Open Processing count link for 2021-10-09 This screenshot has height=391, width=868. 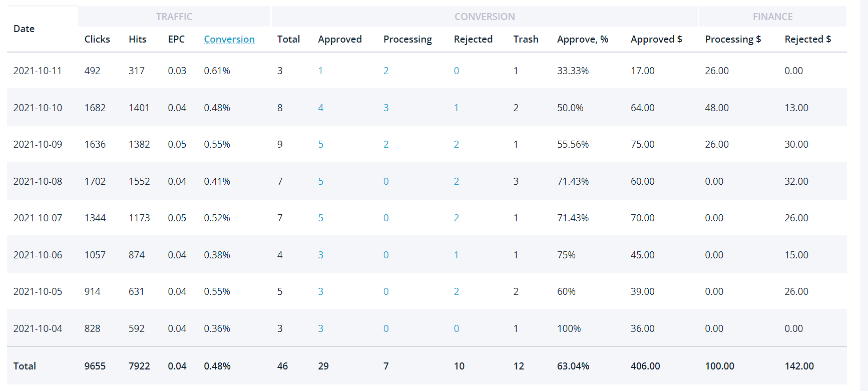[386, 144]
